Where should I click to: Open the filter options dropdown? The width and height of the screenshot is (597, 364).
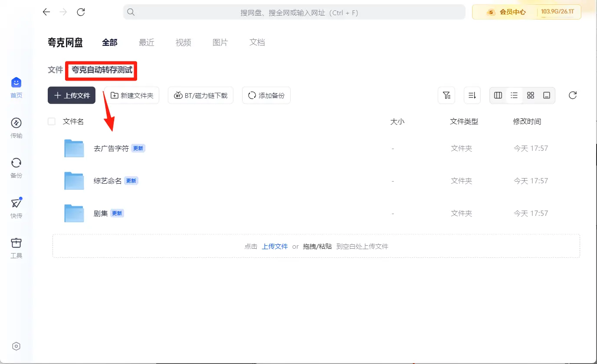(446, 95)
